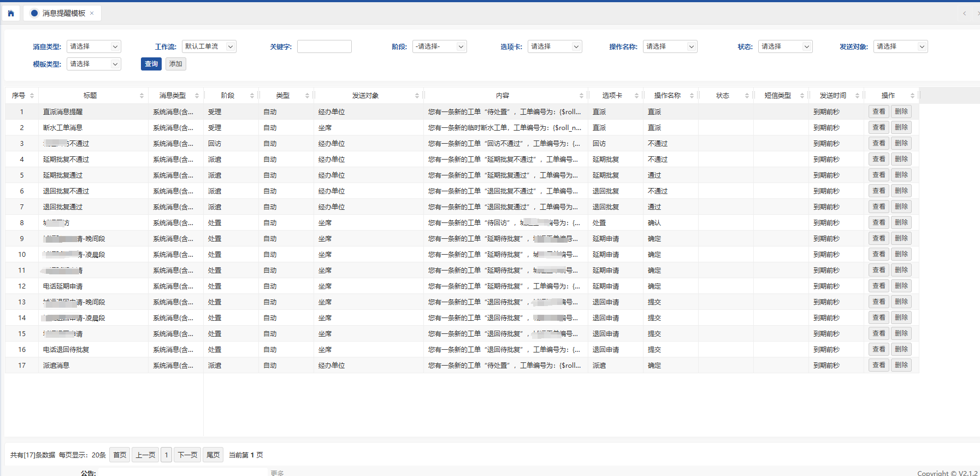Screen dimensions: 980x476
Task: Open 操作名称 filter dropdown
Action: tap(670, 46)
